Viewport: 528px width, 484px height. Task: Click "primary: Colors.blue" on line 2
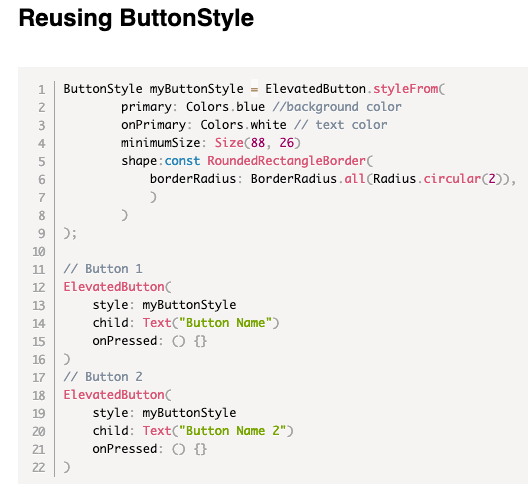193,107
